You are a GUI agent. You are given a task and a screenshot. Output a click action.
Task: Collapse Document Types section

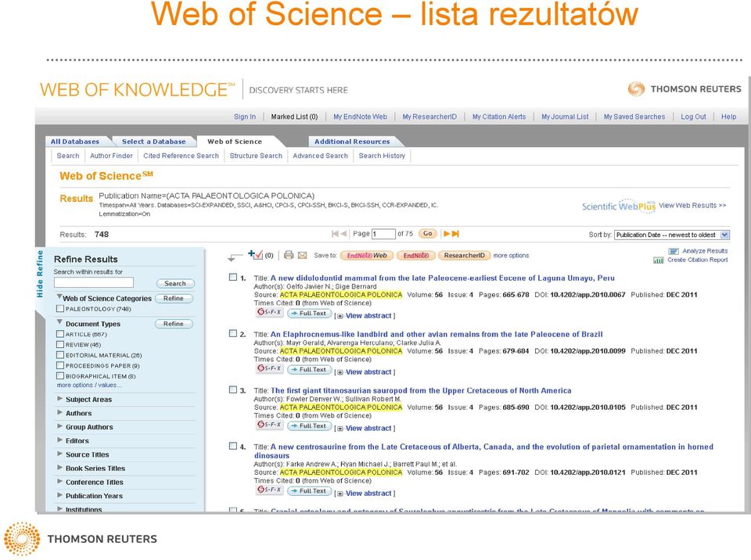click(x=59, y=322)
